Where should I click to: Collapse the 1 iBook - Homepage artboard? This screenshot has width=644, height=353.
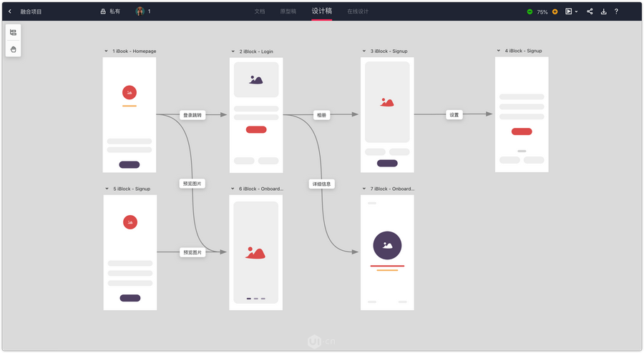(106, 51)
